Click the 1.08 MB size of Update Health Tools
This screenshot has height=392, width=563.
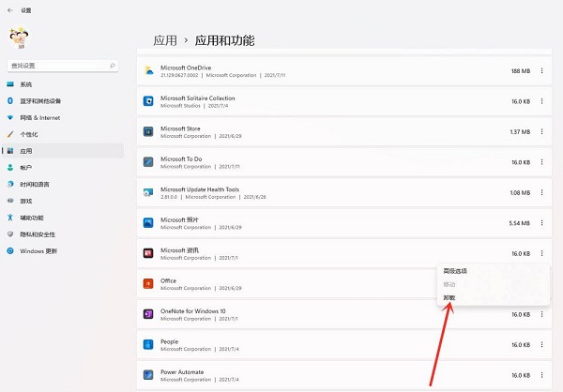coord(520,193)
